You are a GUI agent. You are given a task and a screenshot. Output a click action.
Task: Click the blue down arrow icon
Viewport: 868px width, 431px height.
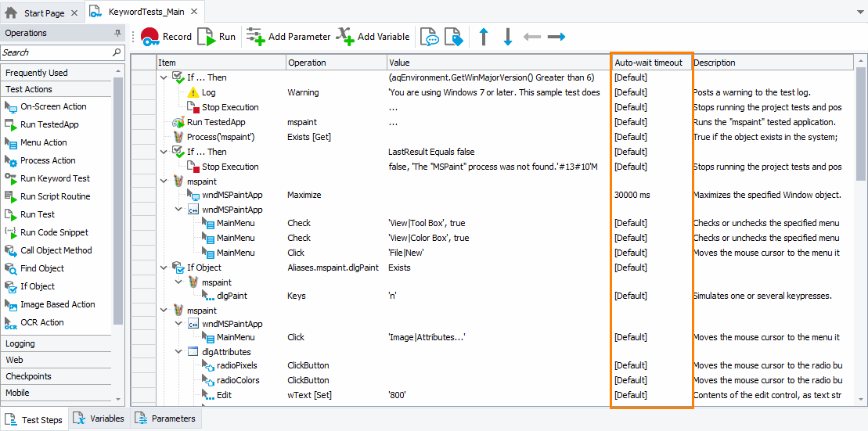[507, 37]
